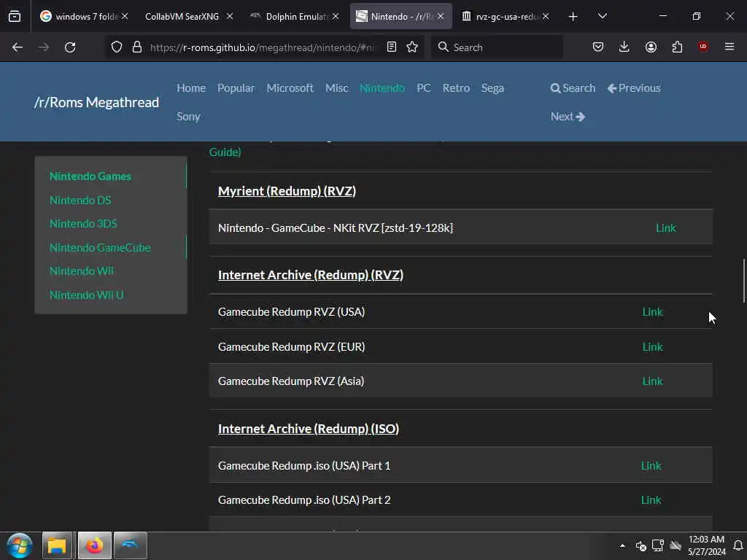Click the site Search link with magnifier
Image resolution: width=747 pixels, height=560 pixels.
[573, 88]
